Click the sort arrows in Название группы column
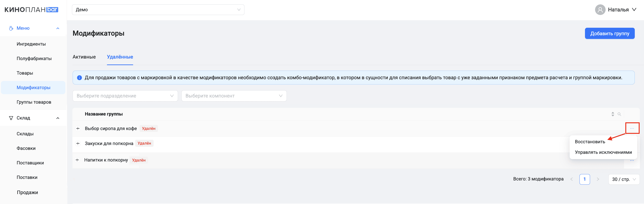The height and width of the screenshot is (204, 644). coord(612,114)
